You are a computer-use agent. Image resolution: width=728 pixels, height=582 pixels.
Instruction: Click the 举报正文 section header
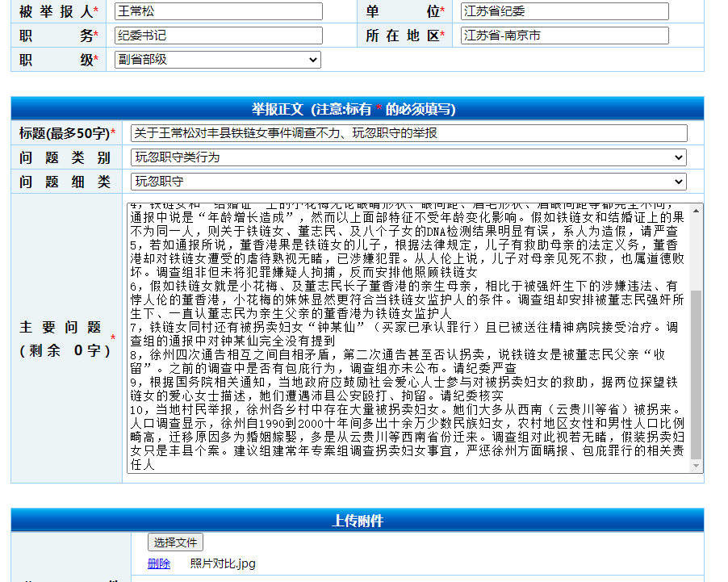coord(358,109)
